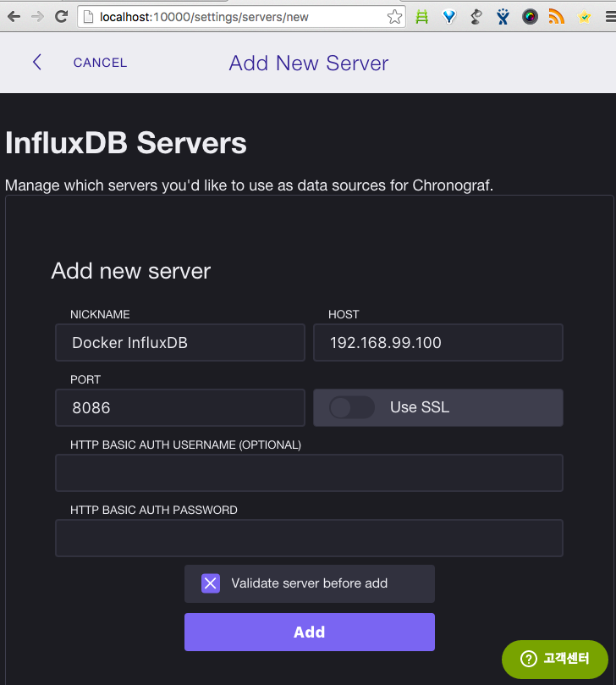616x685 pixels.
Task: Click the Host field with 192.168.99.100
Action: click(437, 342)
